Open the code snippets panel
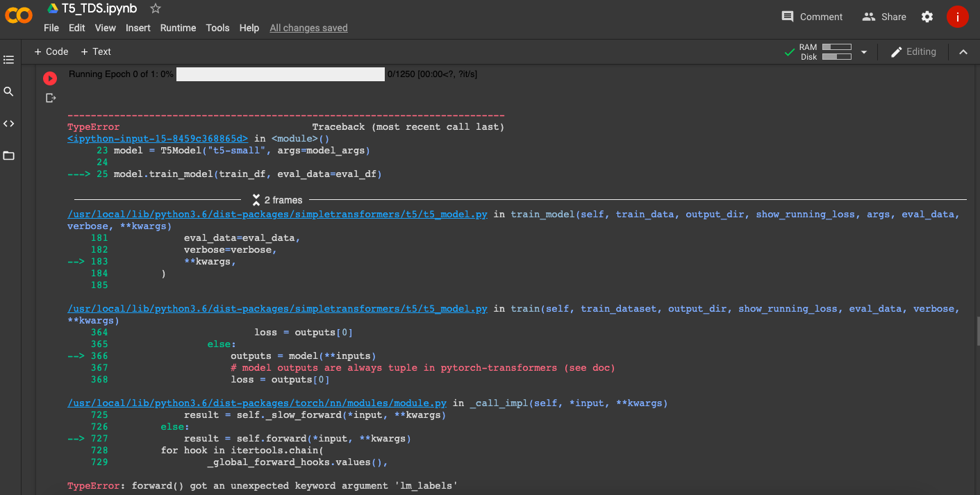This screenshot has height=495, width=980. point(9,123)
